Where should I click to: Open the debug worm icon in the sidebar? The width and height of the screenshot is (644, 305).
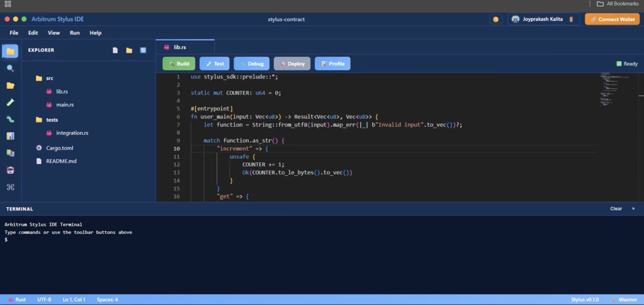tap(10, 119)
